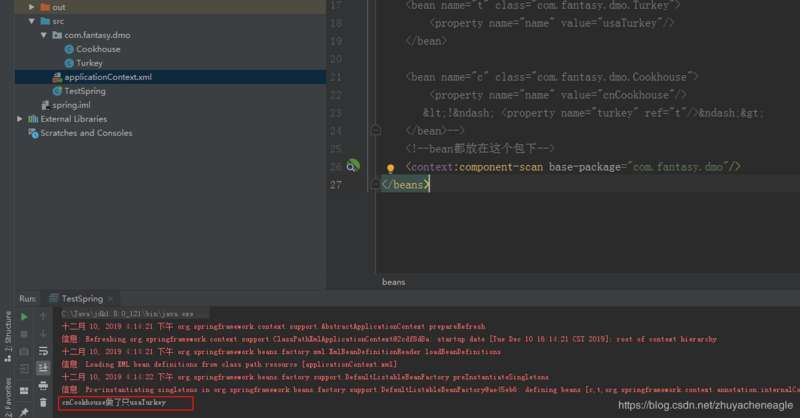This screenshot has width=800, height=418.
Task: Select the src folder in project tree
Action: pos(58,21)
